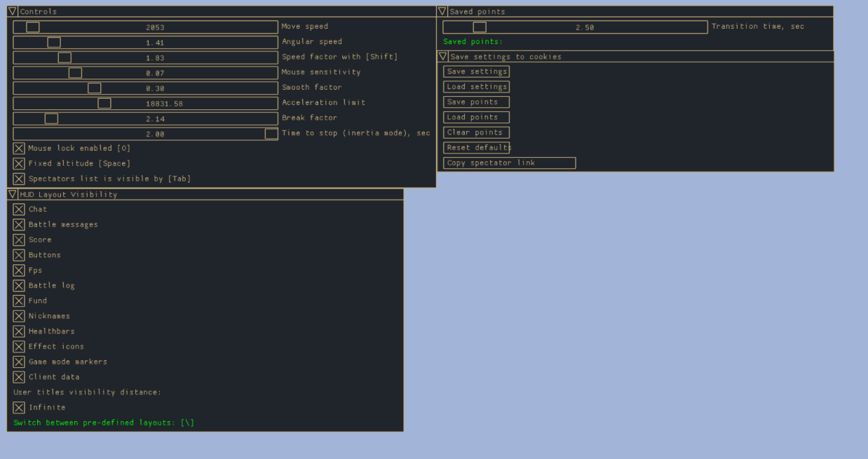Collapse Save settings to cookies section
Viewport: 868px width, 459px height.
click(x=442, y=56)
